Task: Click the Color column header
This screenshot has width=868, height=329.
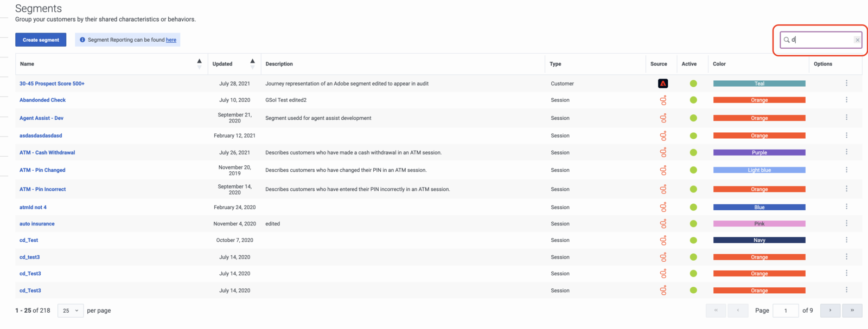Action: [x=719, y=64]
